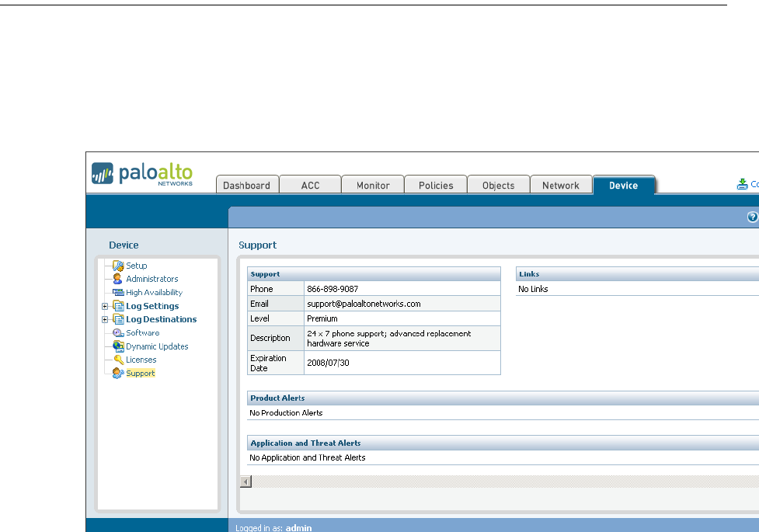Click No Application and Threat Alerts text

pyautogui.click(x=308, y=458)
